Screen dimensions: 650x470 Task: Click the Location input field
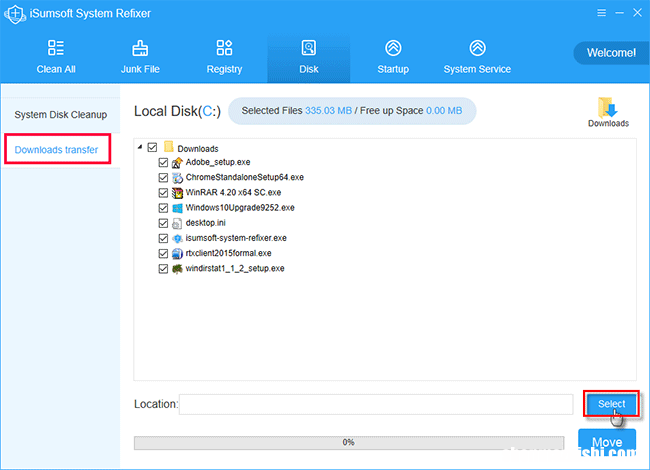376,404
